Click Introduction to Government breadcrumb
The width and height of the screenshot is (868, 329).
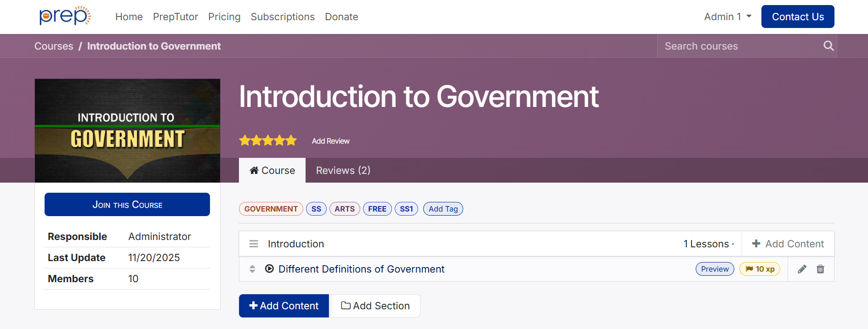click(154, 46)
